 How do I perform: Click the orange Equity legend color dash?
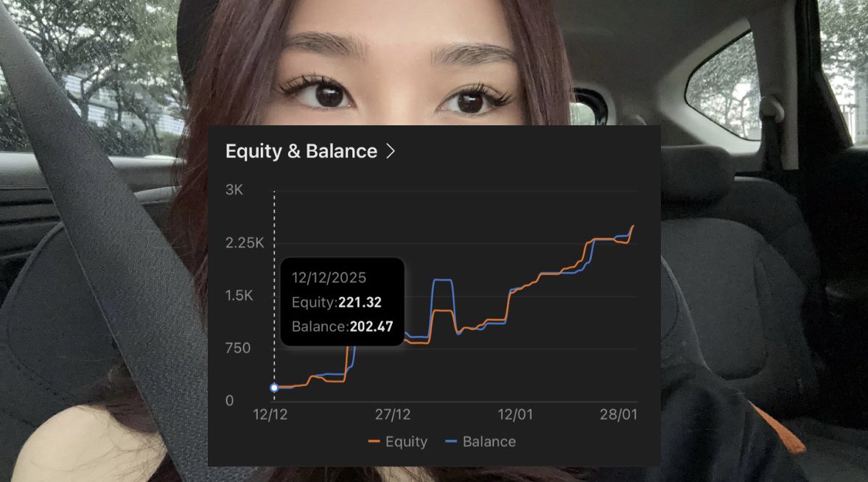click(374, 441)
